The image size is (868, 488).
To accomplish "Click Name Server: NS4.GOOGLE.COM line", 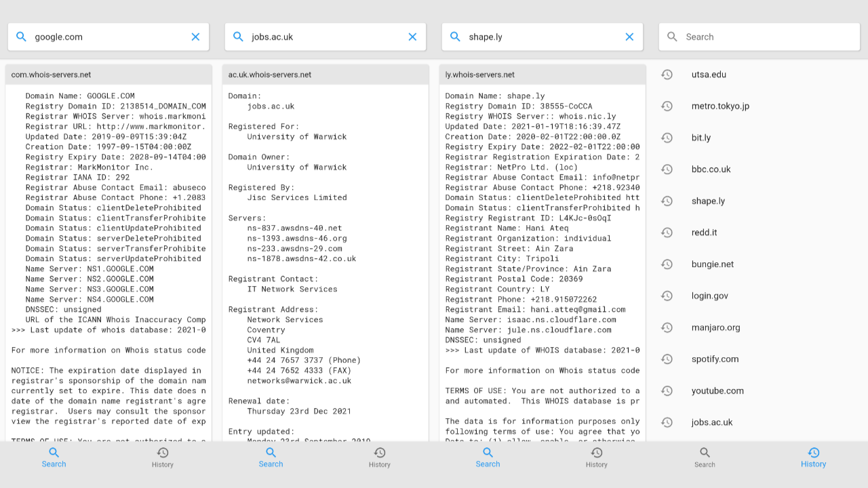I will pyautogui.click(x=90, y=299).
